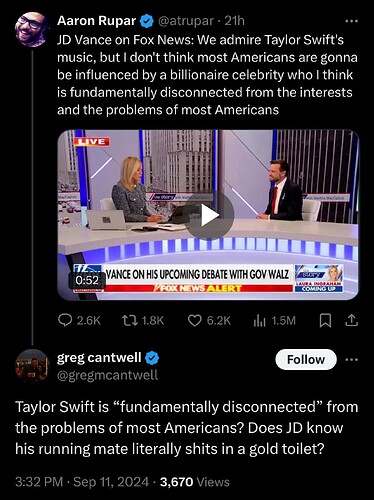Open Aaron Rupar's display name link
Screen dimensions: 374x500
(x=96, y=21)
